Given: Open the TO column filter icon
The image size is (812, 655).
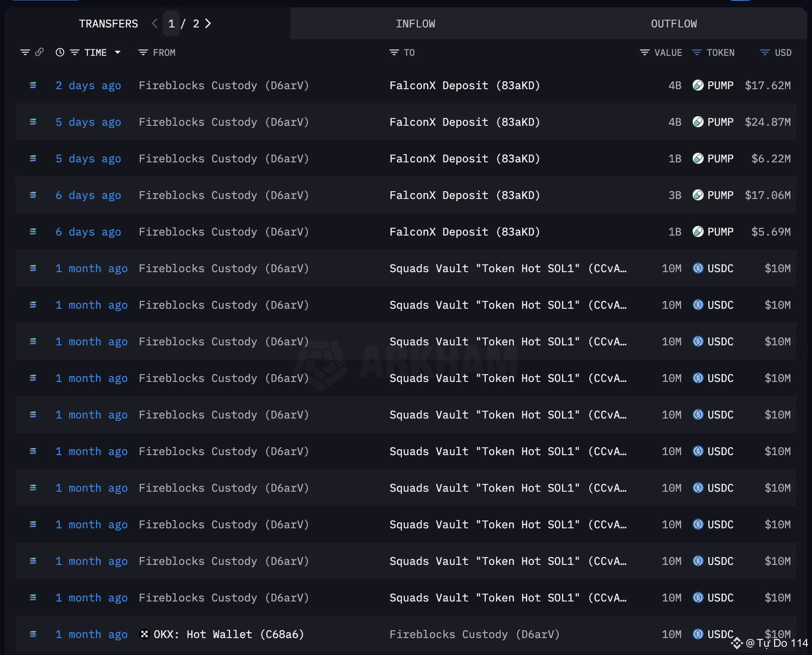Looking at the screenshot, I should pyautogui.click(x=394, y=52).
